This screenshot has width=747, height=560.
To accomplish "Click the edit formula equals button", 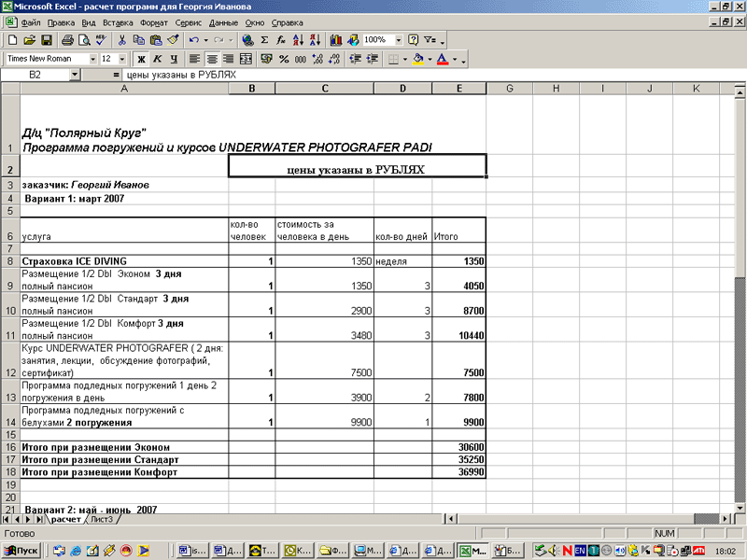I will tap(116, 75).
